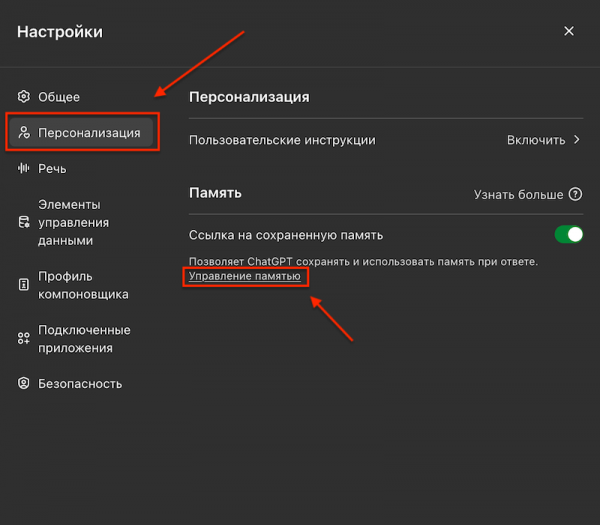Open Подключенные приложения settings label

(x=84, y=339)
